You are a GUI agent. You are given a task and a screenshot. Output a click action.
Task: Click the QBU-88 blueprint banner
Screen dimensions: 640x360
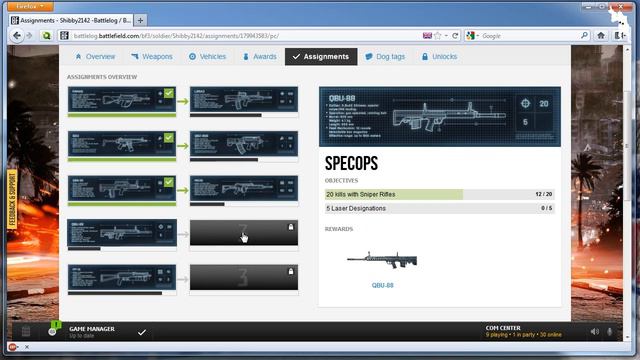coord(440,117)
